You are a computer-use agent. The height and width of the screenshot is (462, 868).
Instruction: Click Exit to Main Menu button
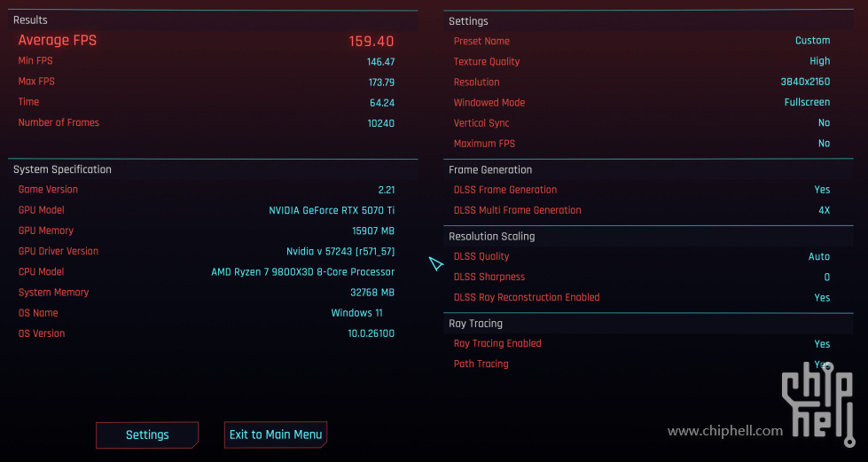tap(276, 435)
